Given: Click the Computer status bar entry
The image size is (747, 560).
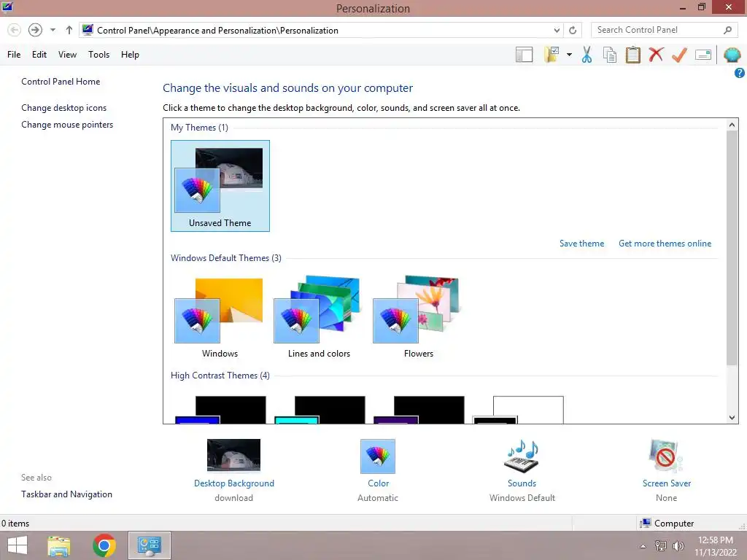Looking at the screenshot, I should [x=667, y=524].
